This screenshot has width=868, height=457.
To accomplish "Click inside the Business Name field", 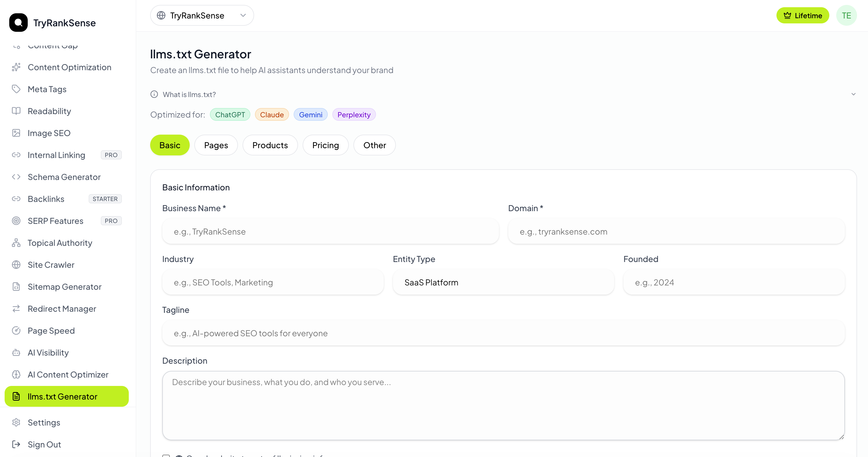I will click(330, 232).
